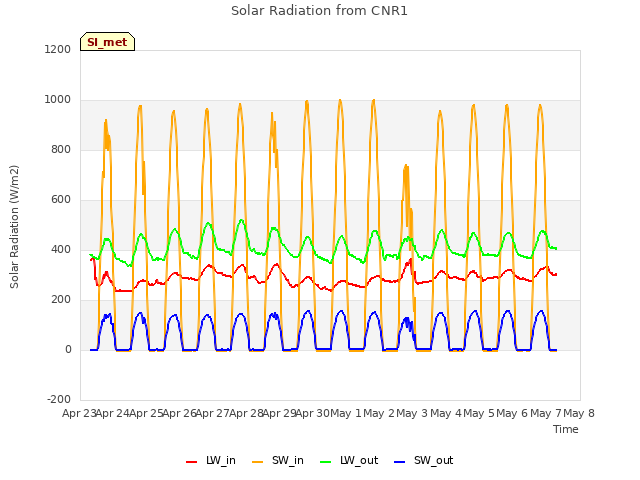The image size is (640, 480).
Task: Click the SW_in peak on May 2
Action: (x=373, y=100)
